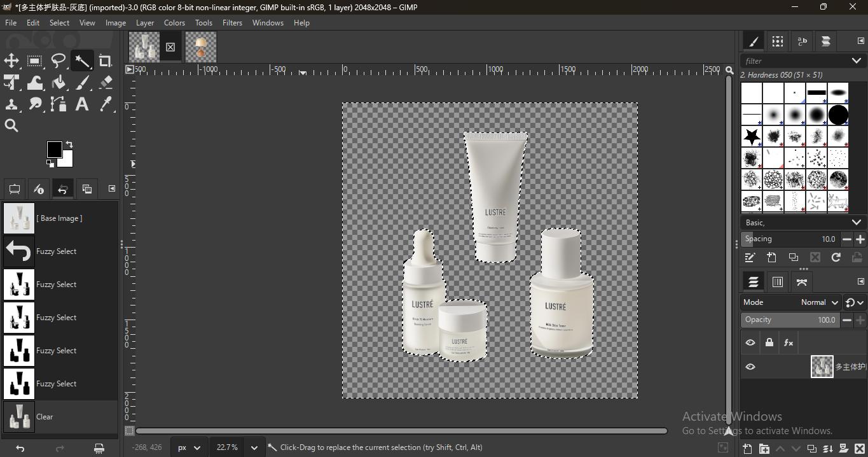Create a new layer group

pyautogui.click(x=764, y=449)
